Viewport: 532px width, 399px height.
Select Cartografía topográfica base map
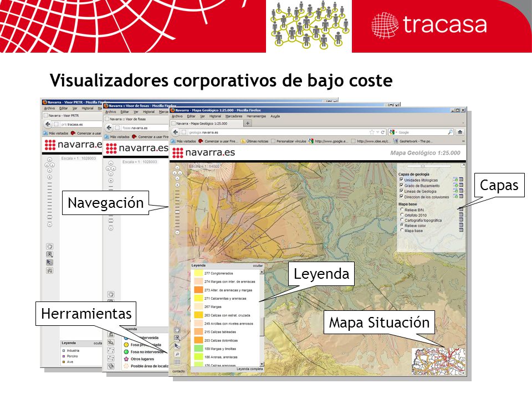[402, 220]
